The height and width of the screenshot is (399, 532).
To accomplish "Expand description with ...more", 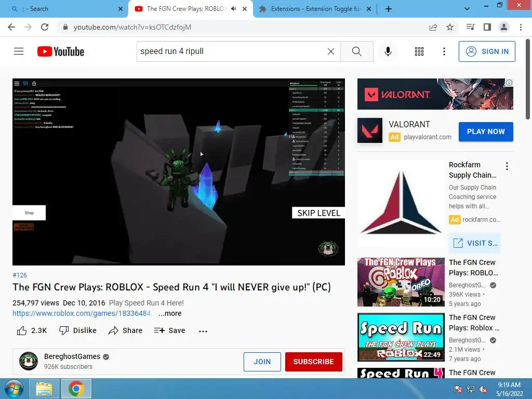I will click(170, 313).
